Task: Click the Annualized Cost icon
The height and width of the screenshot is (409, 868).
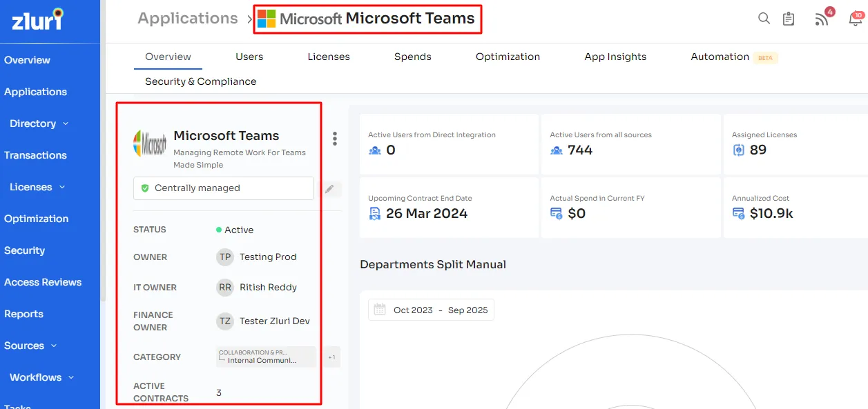Action: (x=739, y=214)
